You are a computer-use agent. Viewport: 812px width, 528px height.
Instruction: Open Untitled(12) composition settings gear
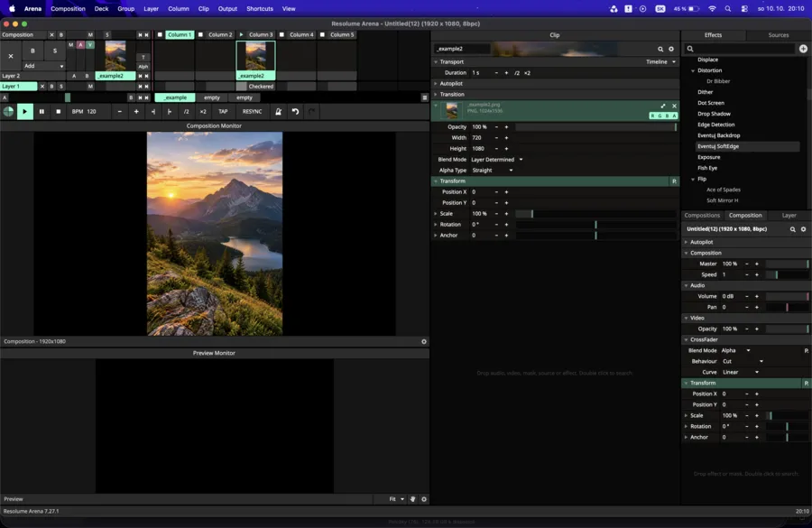pyautogui.click(x=803, y=229)
